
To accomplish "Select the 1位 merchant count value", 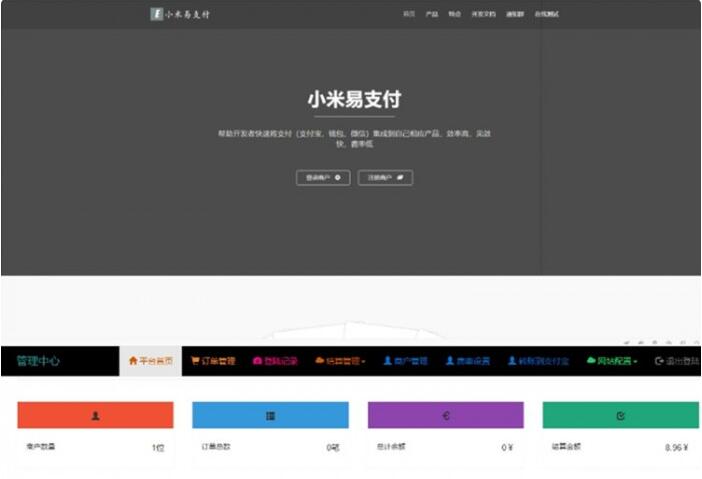I will [x=158, y=448].
